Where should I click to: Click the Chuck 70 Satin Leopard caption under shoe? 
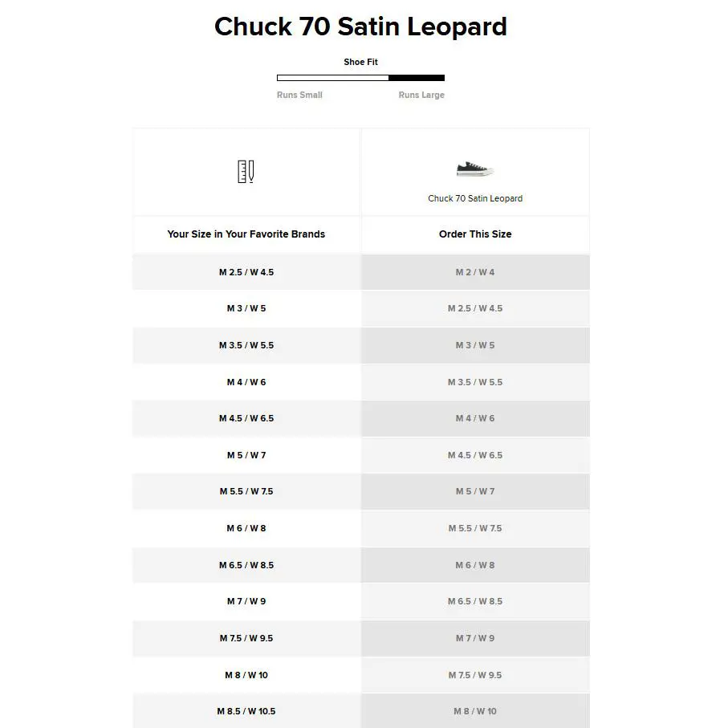tap(475, 198)
